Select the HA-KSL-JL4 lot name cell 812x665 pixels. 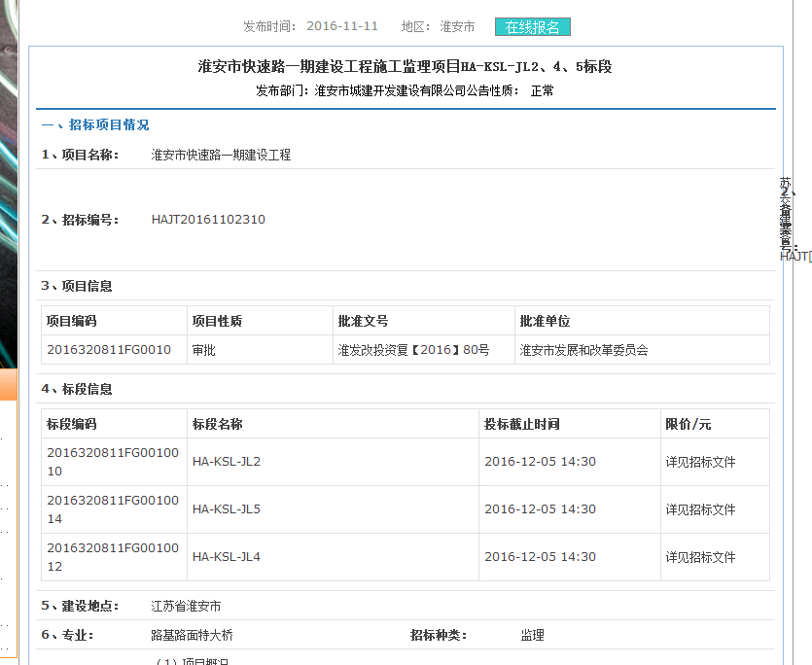227,557
